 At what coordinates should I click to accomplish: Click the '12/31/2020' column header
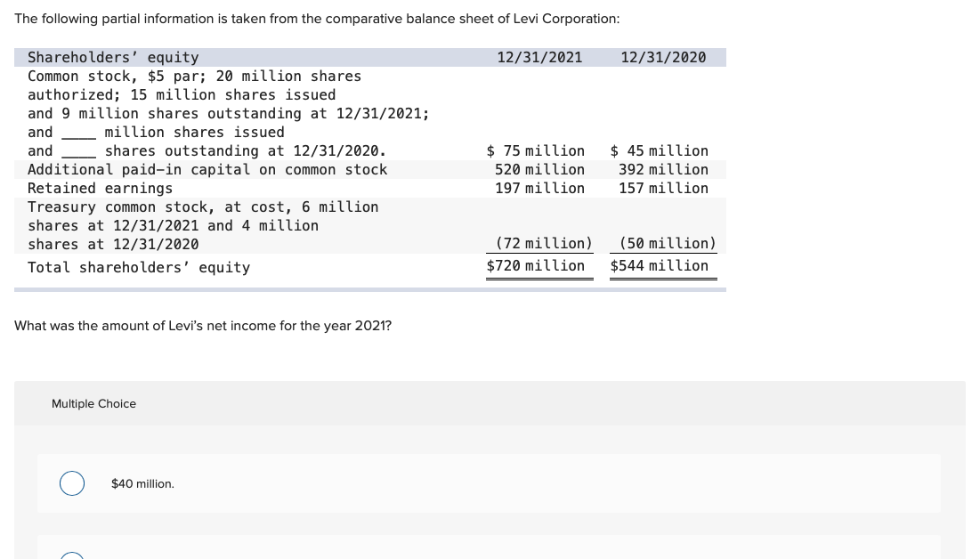pyautogui.click(x=663, y=58)
